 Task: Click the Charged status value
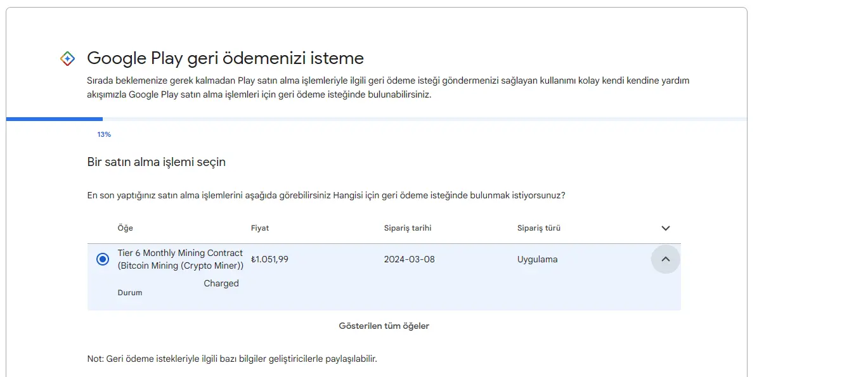point(221,283)
